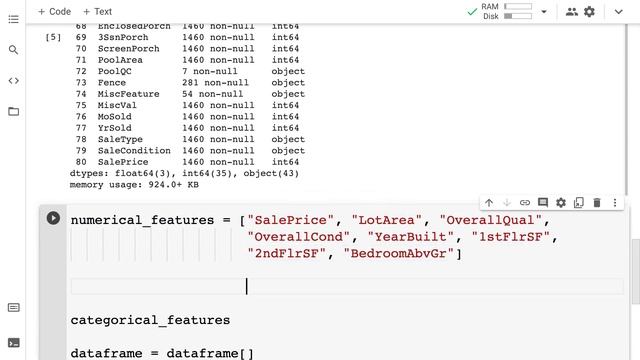This screenshot has width=640, height=360.
Task: Click the "1stFlrSF" string in code
Action: coord(511,237)
